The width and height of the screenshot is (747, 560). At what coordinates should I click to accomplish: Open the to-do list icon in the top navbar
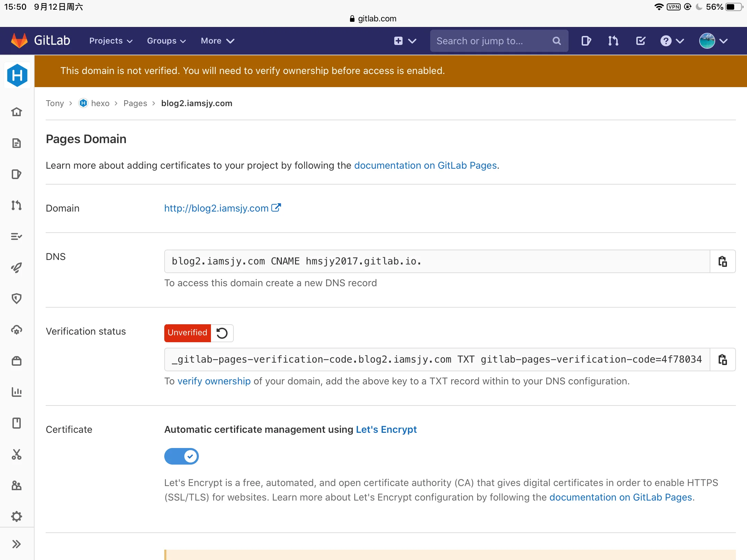pos(640,41)
